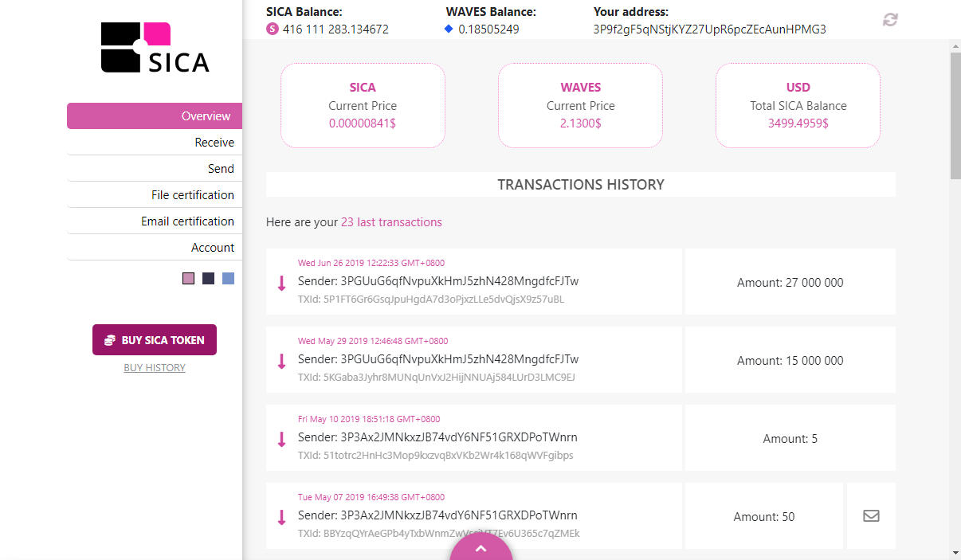Go to the Send page

[x=155, y=168]
